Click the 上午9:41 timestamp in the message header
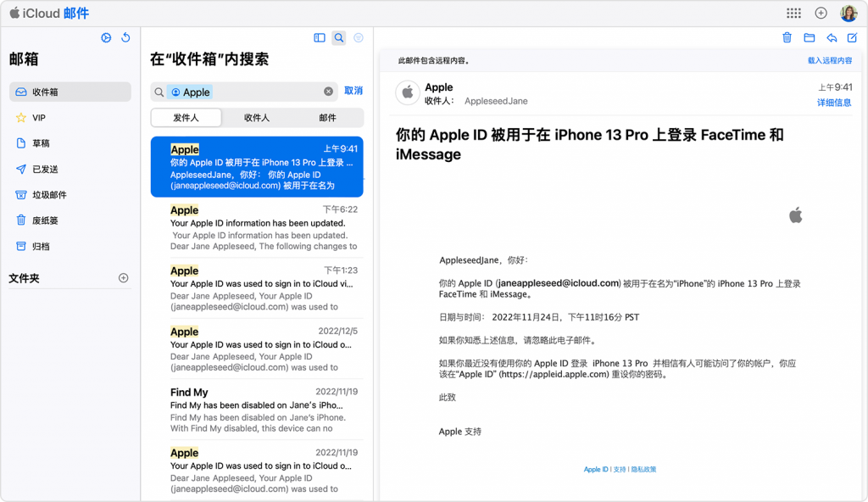Screen dimensions: 868x502 tap(835, 87)
